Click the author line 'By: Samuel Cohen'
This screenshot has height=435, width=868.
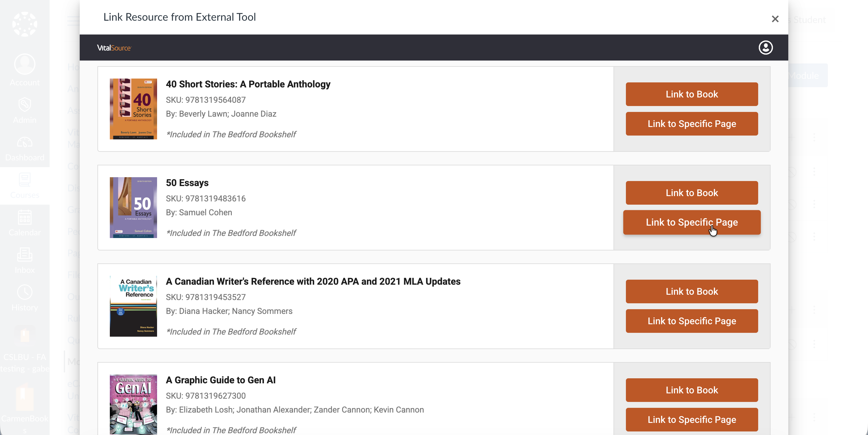pos(199,213)
